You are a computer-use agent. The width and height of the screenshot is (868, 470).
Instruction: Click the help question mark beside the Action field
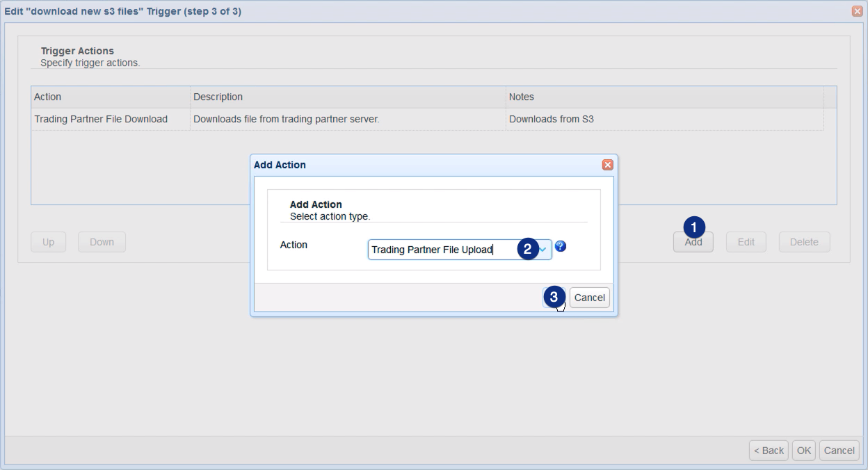click(x=561, y=247)
